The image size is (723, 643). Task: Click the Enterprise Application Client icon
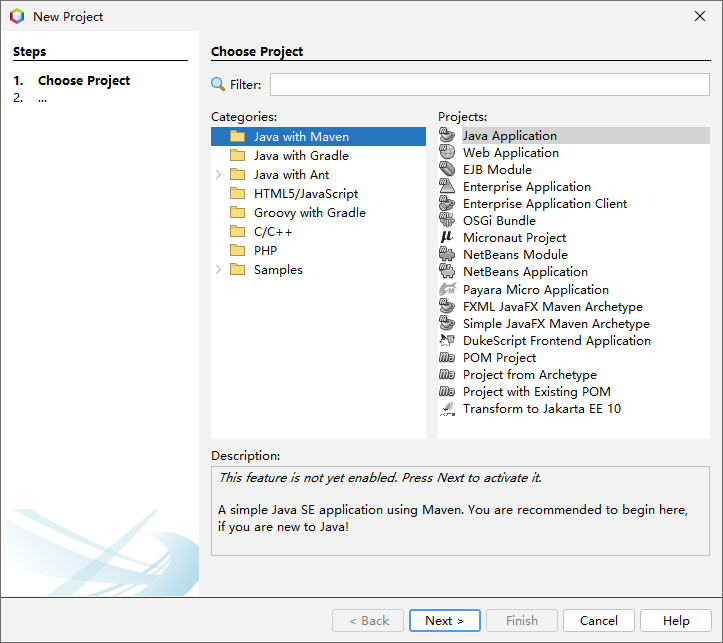pos(447,204)
